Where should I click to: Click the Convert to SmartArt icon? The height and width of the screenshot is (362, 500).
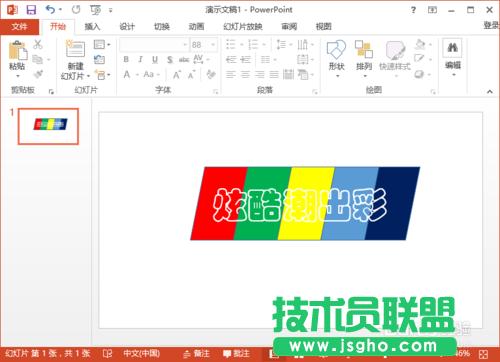pos(303,74)
